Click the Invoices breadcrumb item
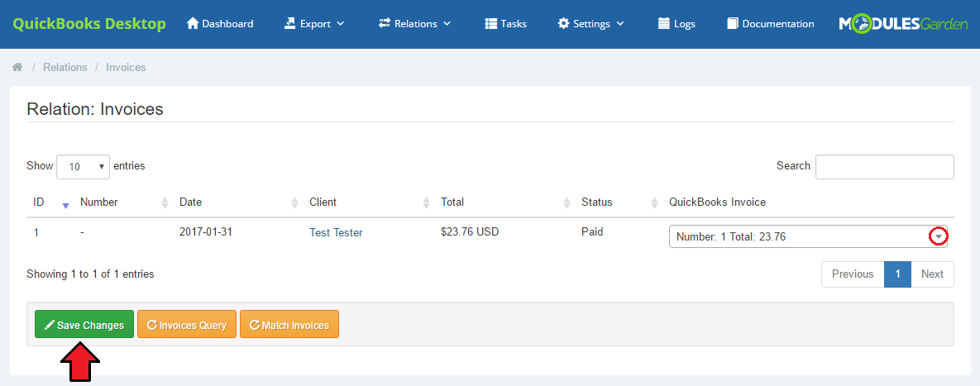The width and height of the screenshot is (980, 386). [x=126, y=68]
